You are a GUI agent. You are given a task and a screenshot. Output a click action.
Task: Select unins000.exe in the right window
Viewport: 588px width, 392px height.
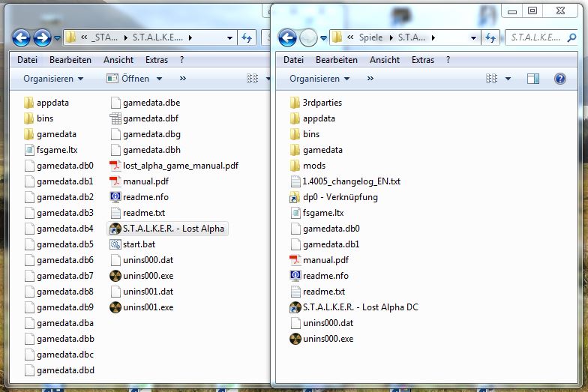click(x=321, y=339)
